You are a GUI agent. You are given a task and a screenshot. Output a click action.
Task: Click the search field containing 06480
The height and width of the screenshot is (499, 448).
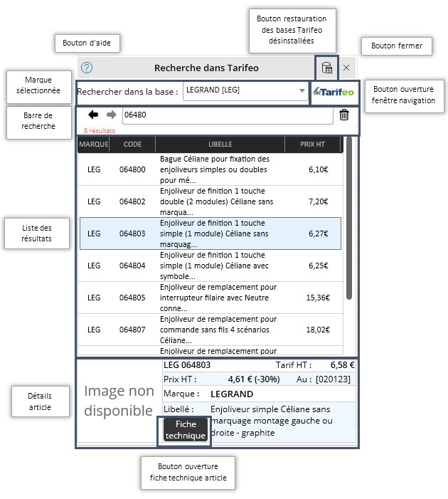(228, 115)
